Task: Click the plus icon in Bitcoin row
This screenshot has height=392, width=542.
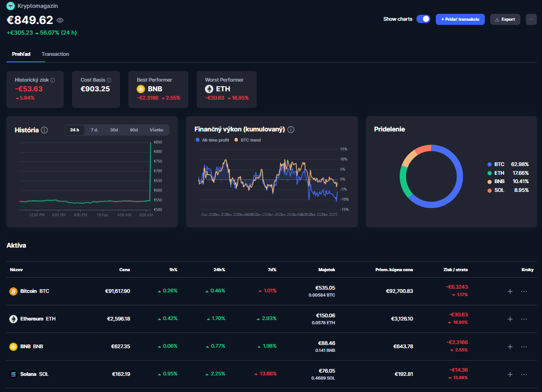Action: (x=510, y=291)
